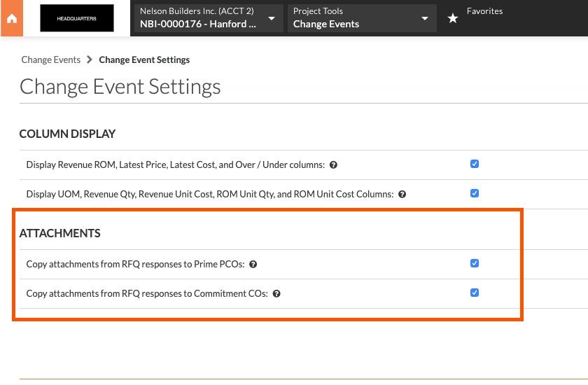Click the Column Display section heading
Viewport: 588px width, 385px height.
tap(67, 134)
